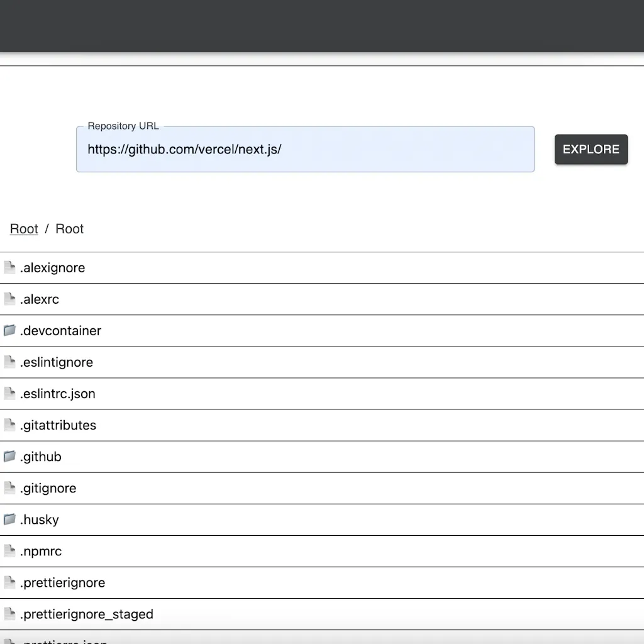The image size is (644, 644).
Task: Click the folder icon for .github
Action: click(x=9, y=457)
